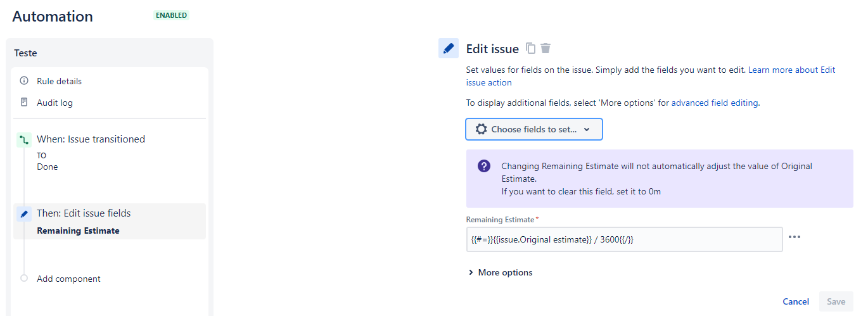
Task: Expand More options section
Action: (500, 272)
